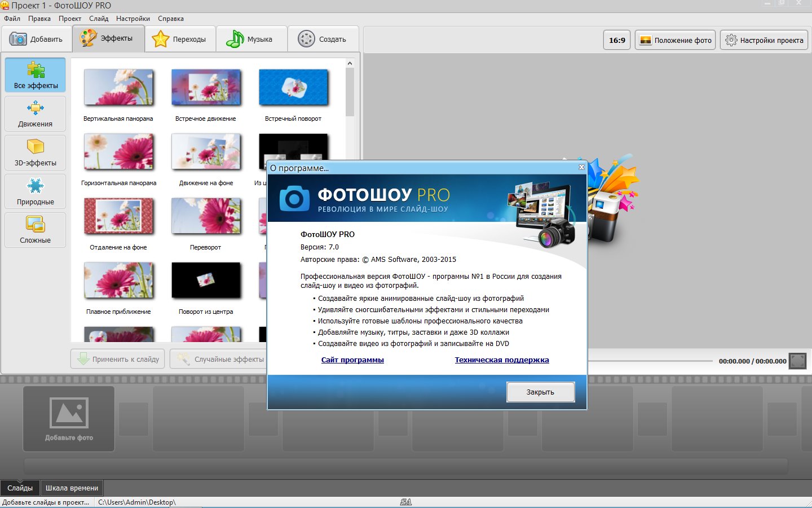The image size is (812, 508).
Task: Show Все эффекты category
Action: pos(36,75)
